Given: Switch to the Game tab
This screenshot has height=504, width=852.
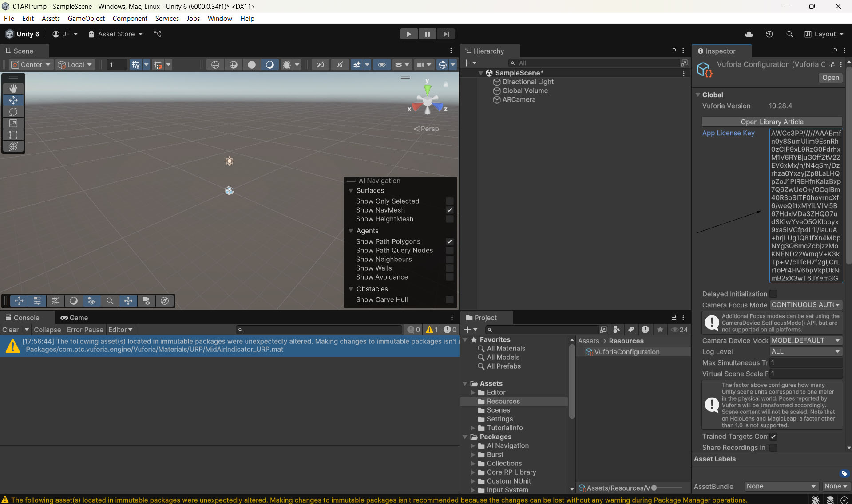Looking at the screenshot, I should pos(74,318).
